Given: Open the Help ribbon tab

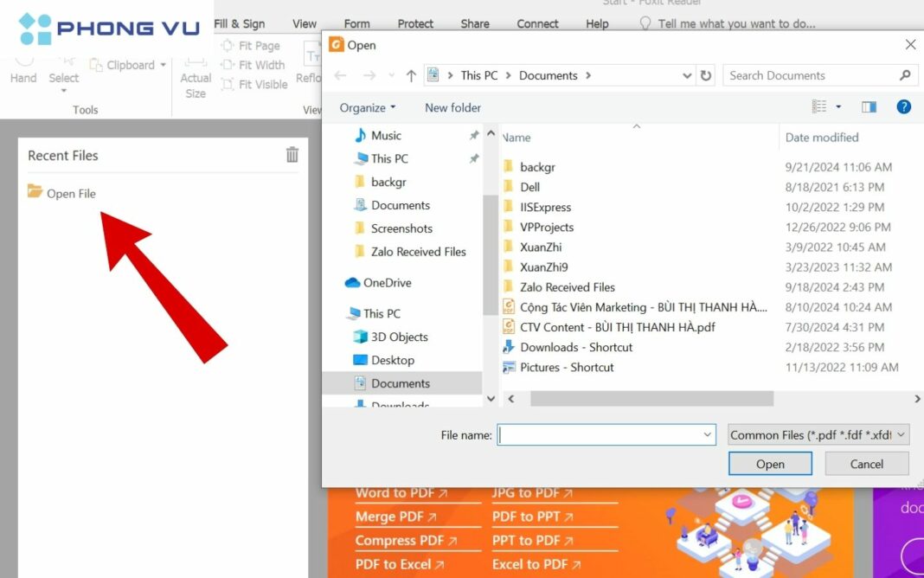Looking at the screenshot, I should tap(597, 23).
